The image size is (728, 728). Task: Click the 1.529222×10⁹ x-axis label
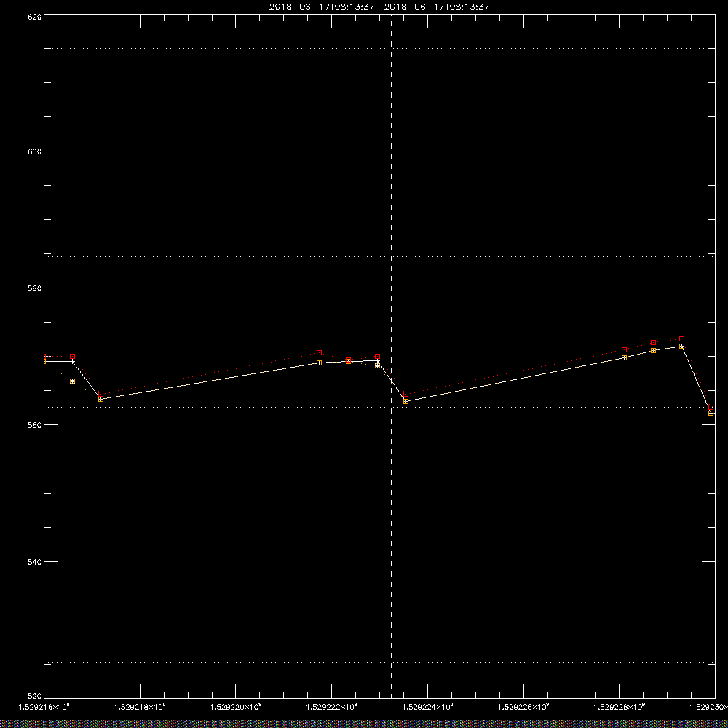tap(332, 707)
